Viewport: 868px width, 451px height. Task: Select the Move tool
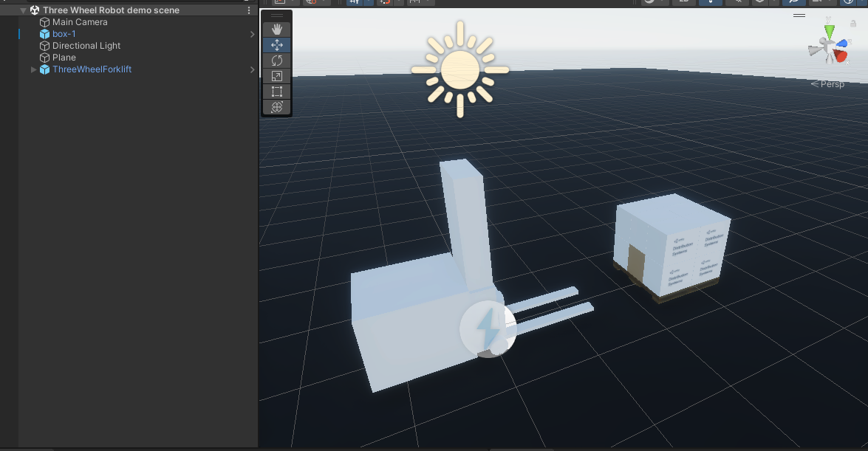tap(277, 45)
